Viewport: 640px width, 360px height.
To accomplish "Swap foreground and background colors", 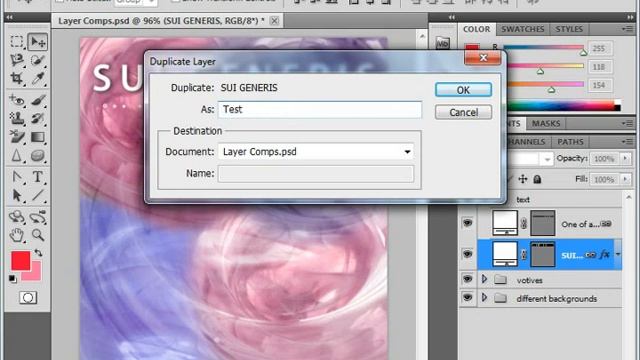I will [38, 253].
